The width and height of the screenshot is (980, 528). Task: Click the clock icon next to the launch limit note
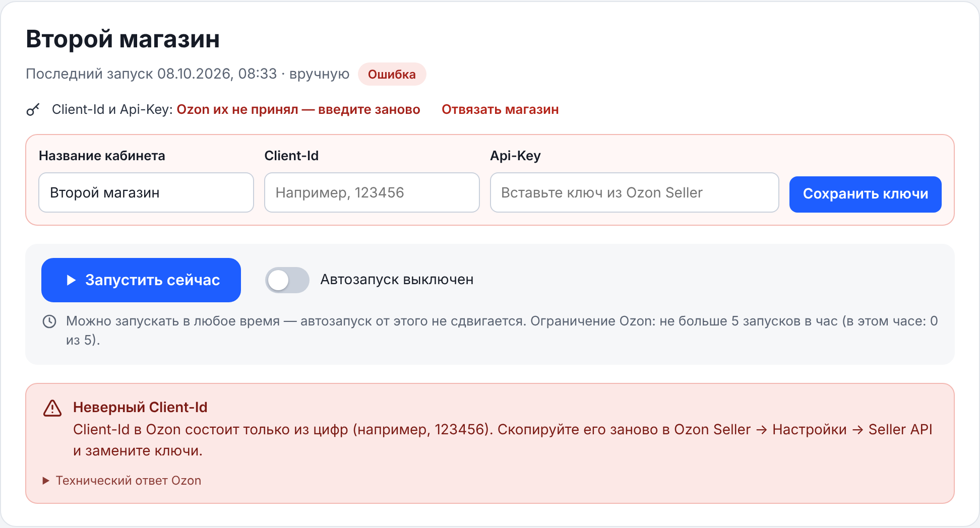49,321
